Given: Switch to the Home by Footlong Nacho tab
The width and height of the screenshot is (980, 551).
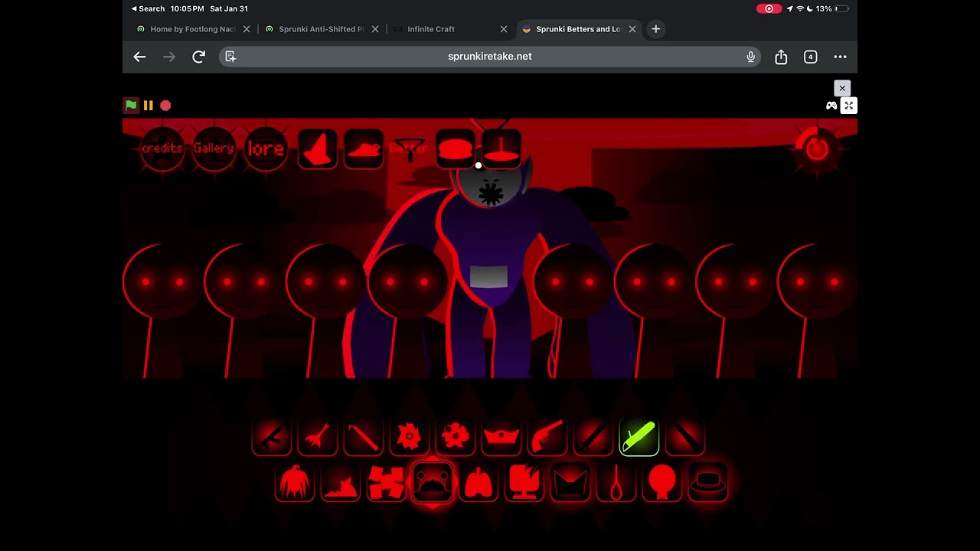Looking at the screenshot, I should (x=193, y=29).
